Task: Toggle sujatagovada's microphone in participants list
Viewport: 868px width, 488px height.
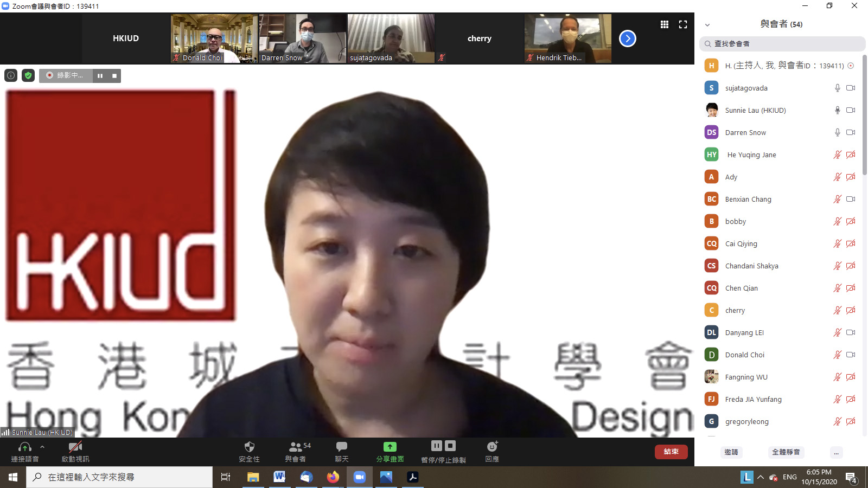Action: point(837,88)
